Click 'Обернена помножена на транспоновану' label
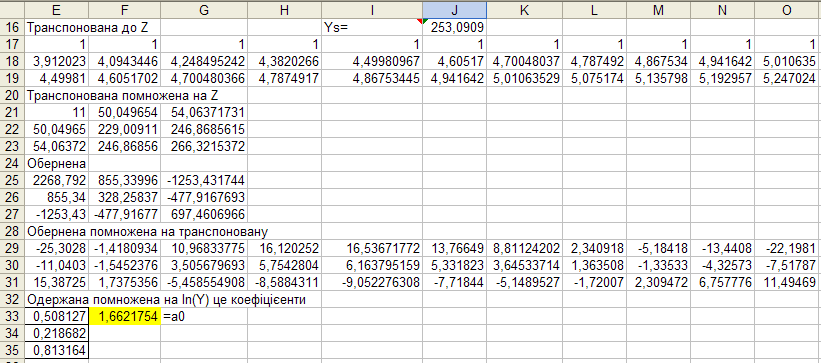The height and width of the screenshot is (363, 821). pyautogui.click(x=148, y=232)
